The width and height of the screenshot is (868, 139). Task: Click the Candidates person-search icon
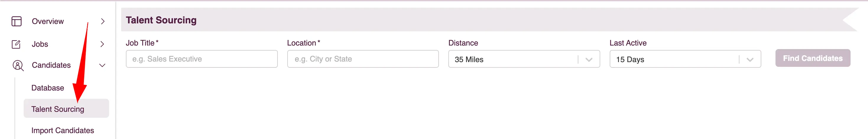click(18, 65)
